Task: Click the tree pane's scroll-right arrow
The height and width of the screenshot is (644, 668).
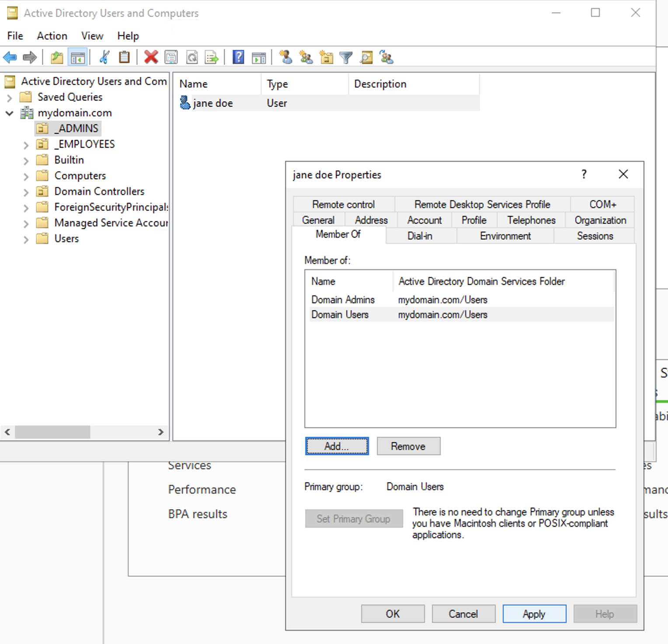Action: pos(161,432)
